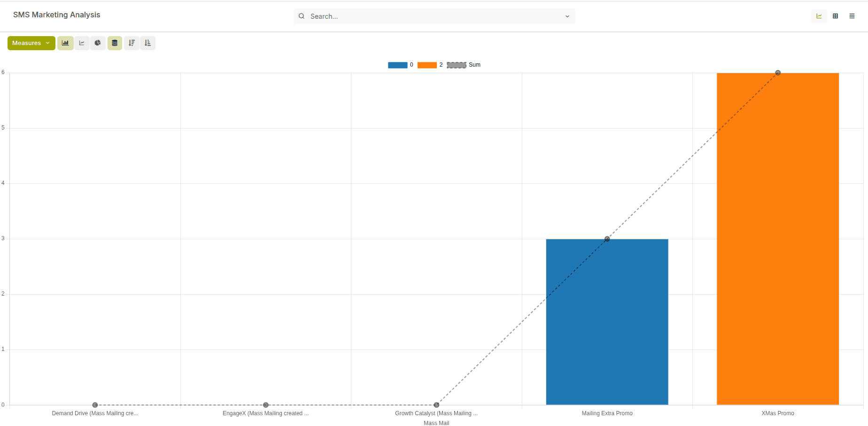Sort chart in ascending order
868x426 pixels.
pos(147,43)
